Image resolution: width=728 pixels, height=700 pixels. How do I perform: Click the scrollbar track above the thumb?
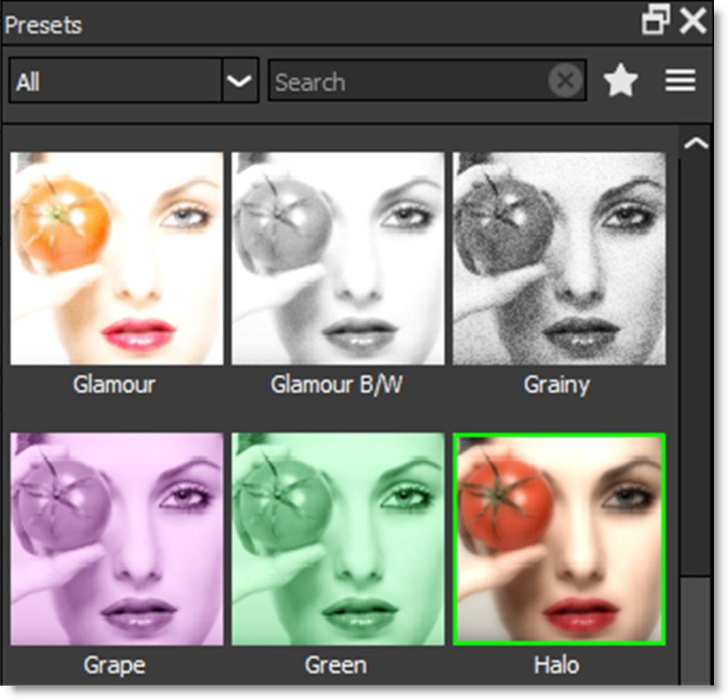[x=695, y=354]
